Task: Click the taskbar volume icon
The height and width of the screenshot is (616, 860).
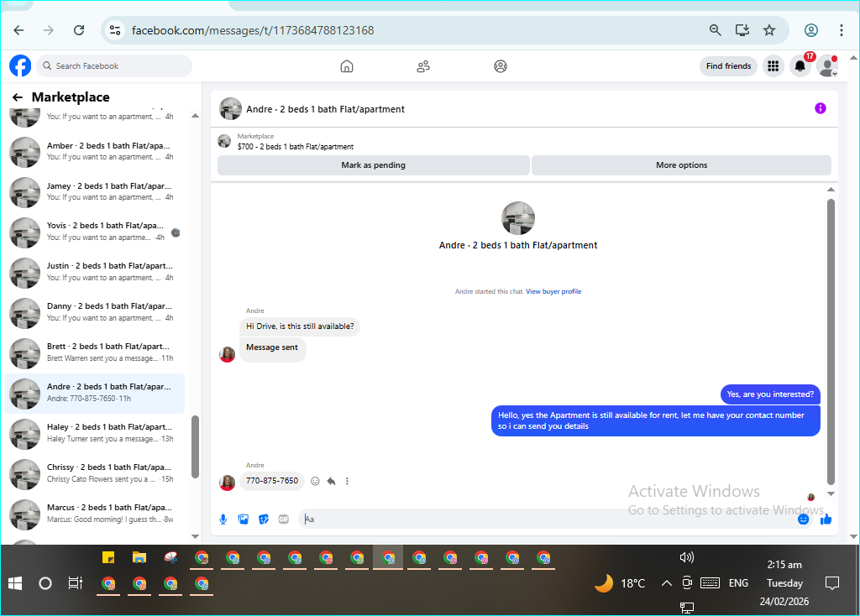Action: point(687,557)
